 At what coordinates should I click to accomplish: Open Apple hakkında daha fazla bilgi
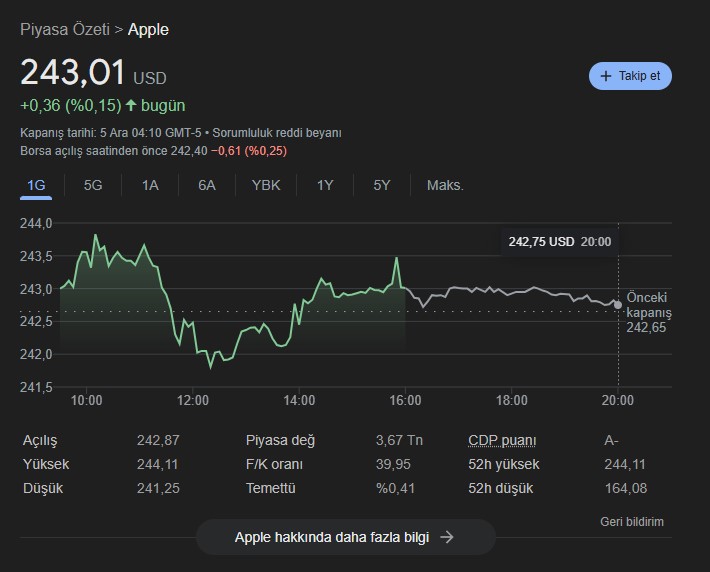[x=346, y=537]
